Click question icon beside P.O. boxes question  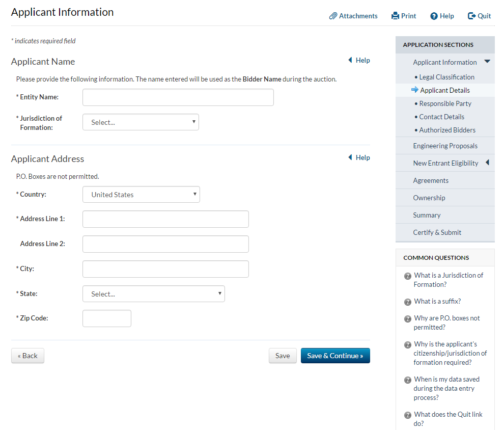(407, 319)
